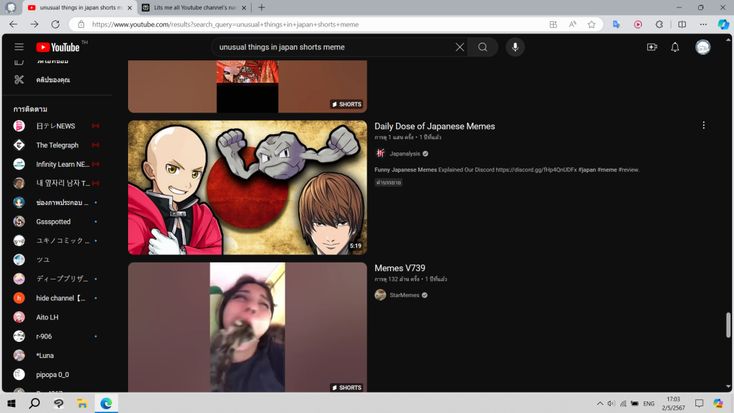Open the Daily Dose of Japanese Memes title
734x413 pixels.
(434, 126)
